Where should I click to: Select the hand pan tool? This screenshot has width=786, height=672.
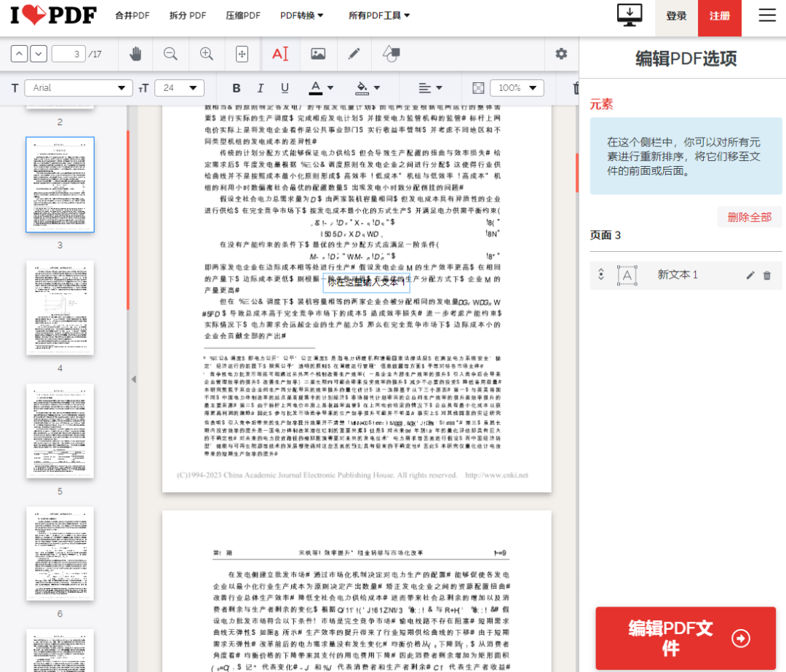pyautogui.click(x=135, y=53)
